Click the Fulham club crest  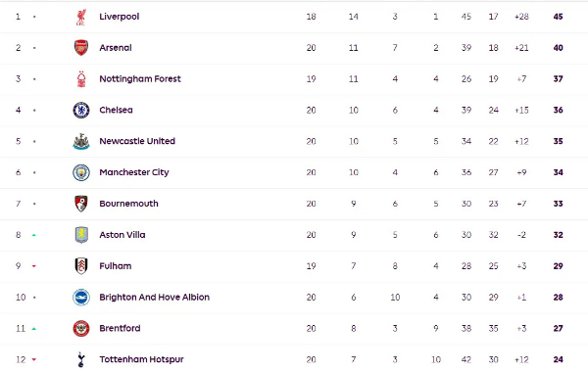click(x=81, y=266)
